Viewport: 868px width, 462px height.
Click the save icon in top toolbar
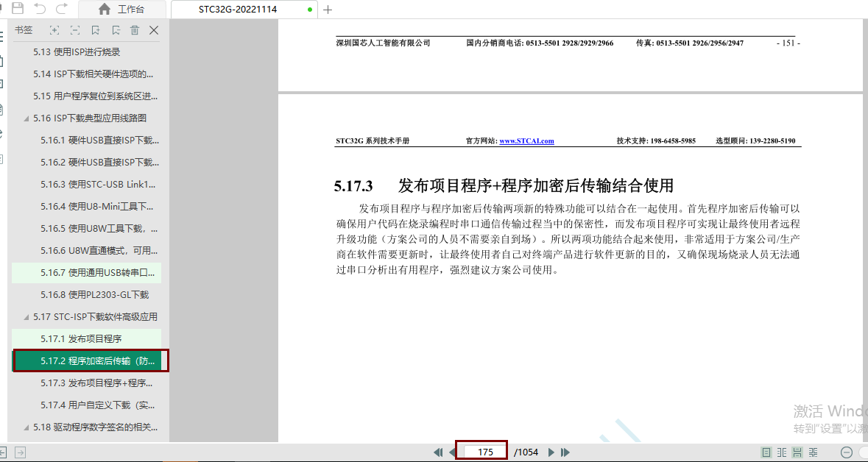[x=18, y=9]
